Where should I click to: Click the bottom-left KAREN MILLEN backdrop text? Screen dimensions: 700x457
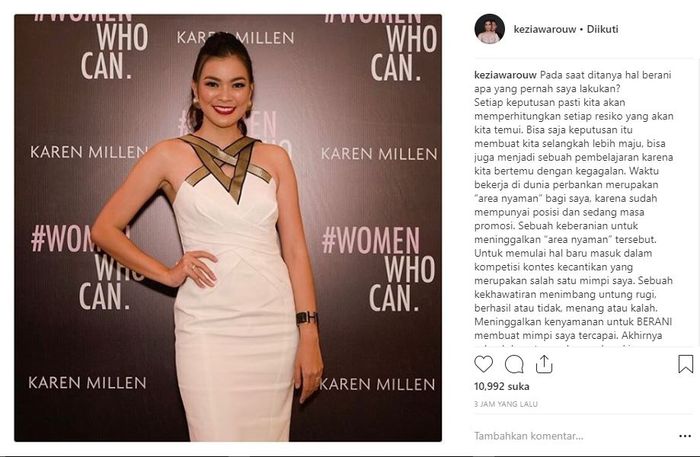[88, 383]
